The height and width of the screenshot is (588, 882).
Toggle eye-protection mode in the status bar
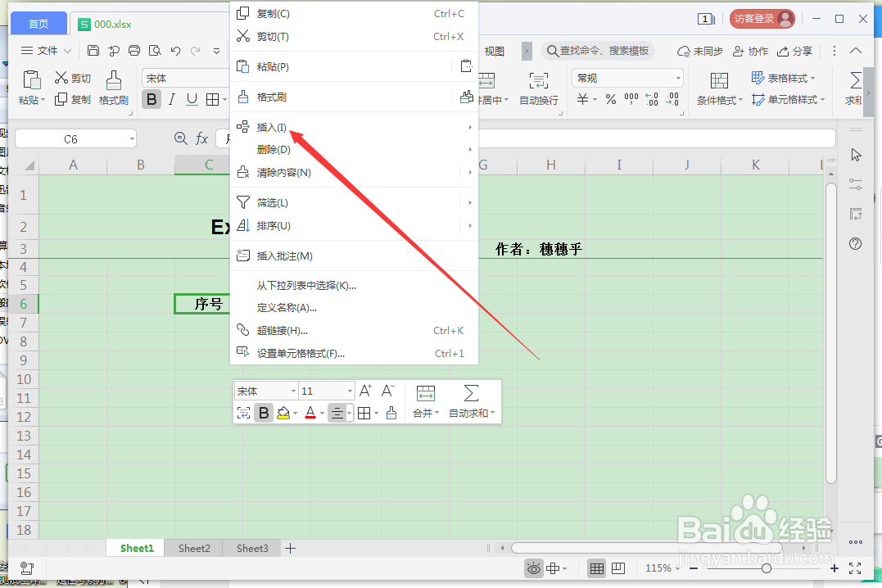(533, 568)
